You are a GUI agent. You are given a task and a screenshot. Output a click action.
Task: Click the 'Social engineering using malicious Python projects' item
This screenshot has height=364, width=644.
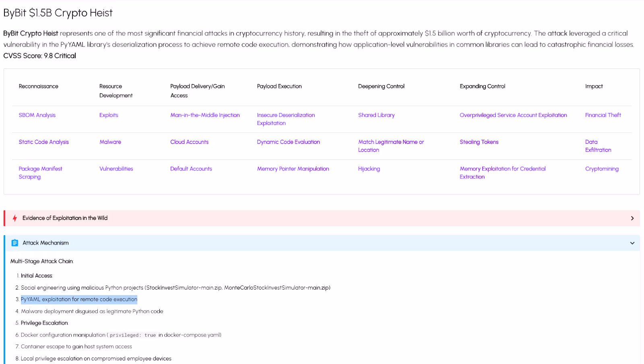(175, 288)
